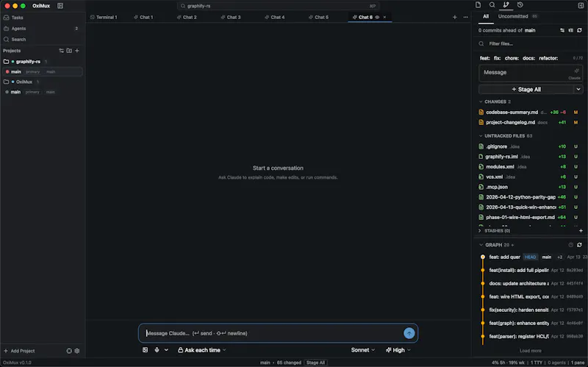Send the message with the arrow button
Viewport: 588px width, 367px height.
[409, 333]
